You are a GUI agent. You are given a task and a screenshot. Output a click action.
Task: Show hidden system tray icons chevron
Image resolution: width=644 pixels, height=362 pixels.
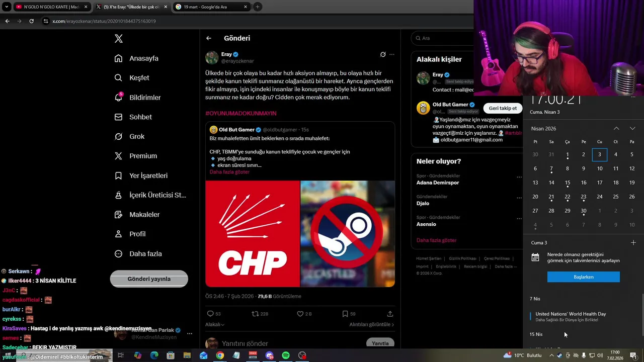click(552, 355)
